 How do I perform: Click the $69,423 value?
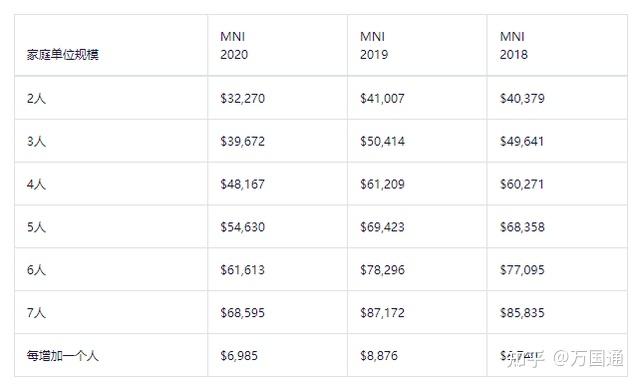382,227
